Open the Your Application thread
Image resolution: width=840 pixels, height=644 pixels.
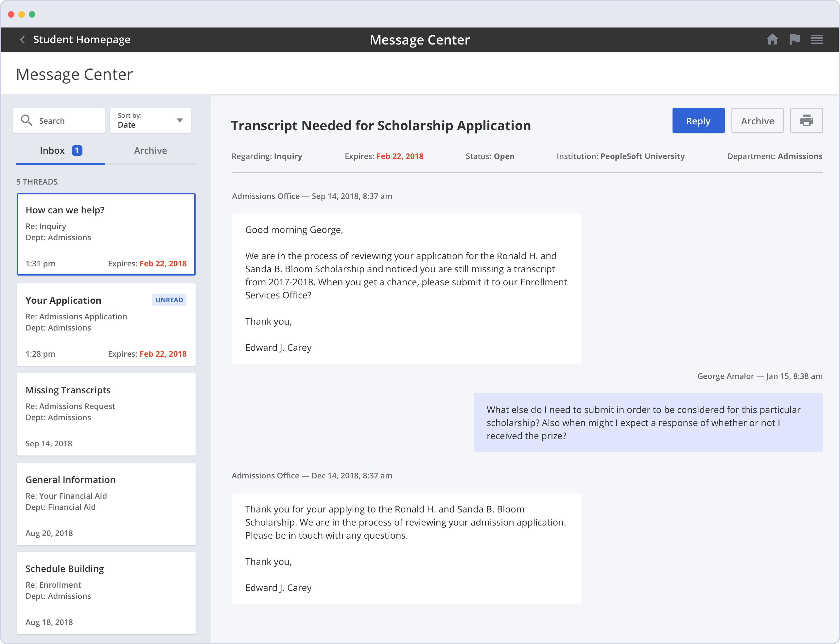click(x=106, y=324)
